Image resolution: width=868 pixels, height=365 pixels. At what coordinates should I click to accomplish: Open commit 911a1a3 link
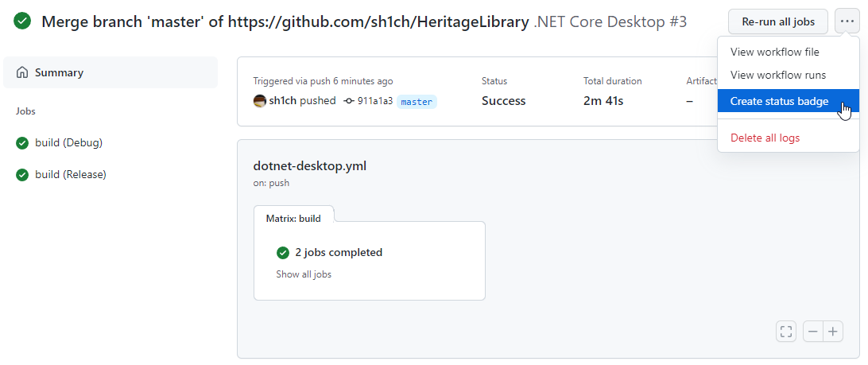(374, 101)
